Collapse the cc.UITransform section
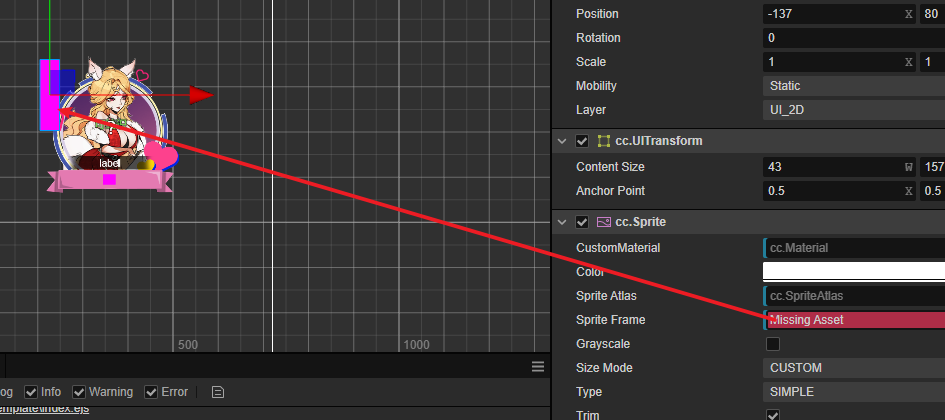Image resolution: width=945 pixels, height=420 pixels. (562, 141)
